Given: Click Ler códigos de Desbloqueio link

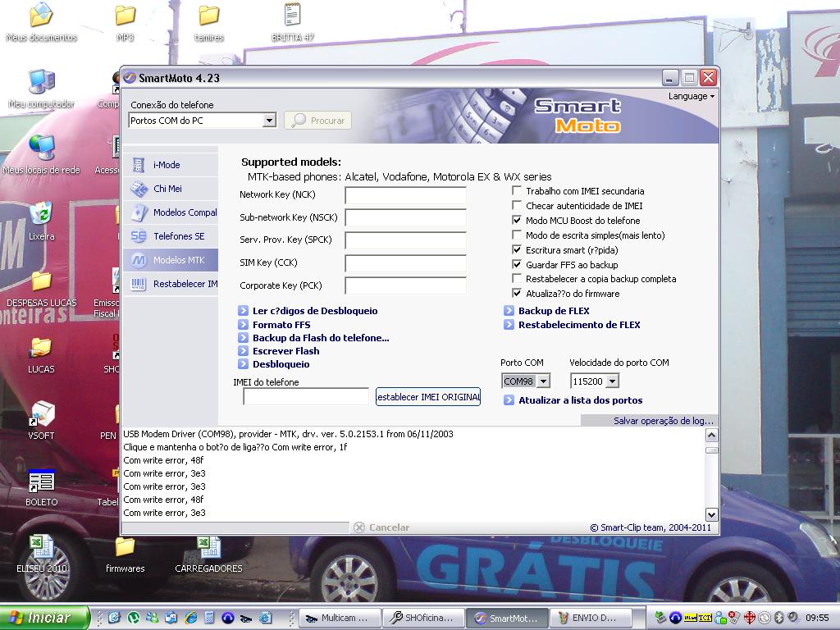Looking at the screenshot, I should point(315,311).
